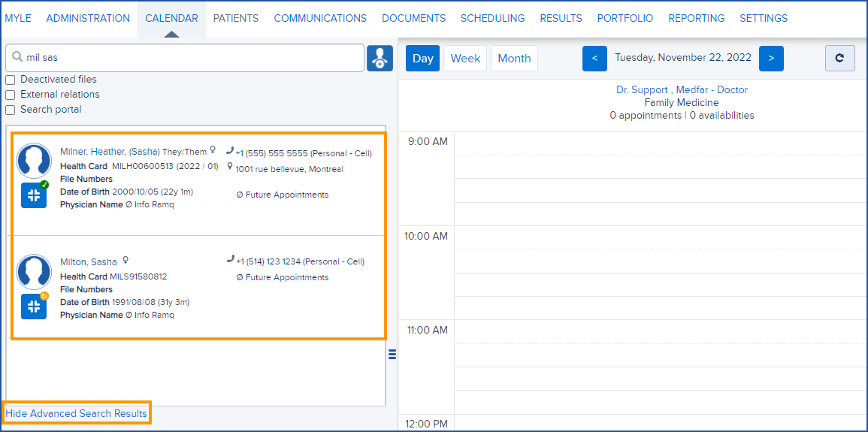868x432 pixels.
Task: Click Sasha Milton's profile avatar
Action: [34, 271]
